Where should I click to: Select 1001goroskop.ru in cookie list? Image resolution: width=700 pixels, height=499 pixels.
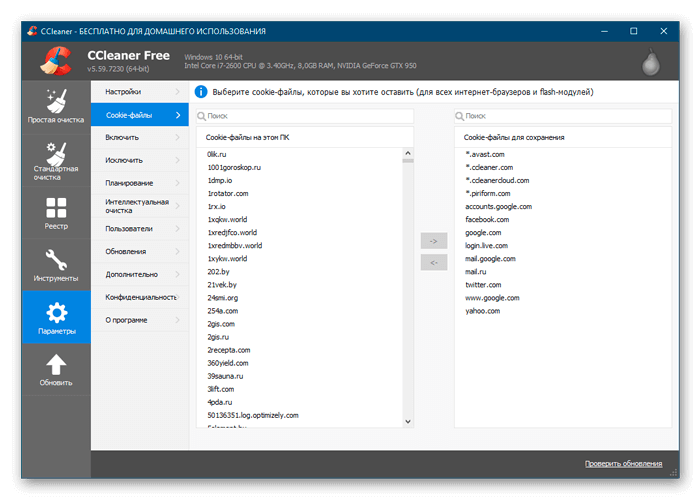tap(234, 167)
